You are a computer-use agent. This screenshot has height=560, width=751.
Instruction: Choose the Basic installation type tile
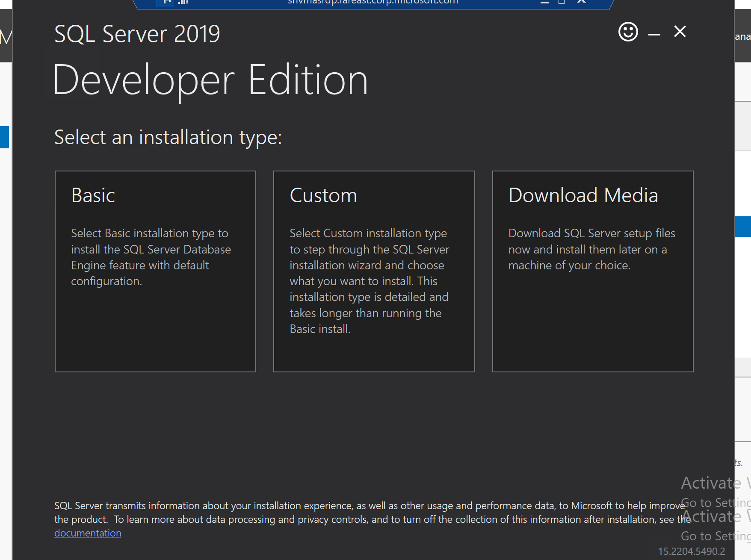155,271
